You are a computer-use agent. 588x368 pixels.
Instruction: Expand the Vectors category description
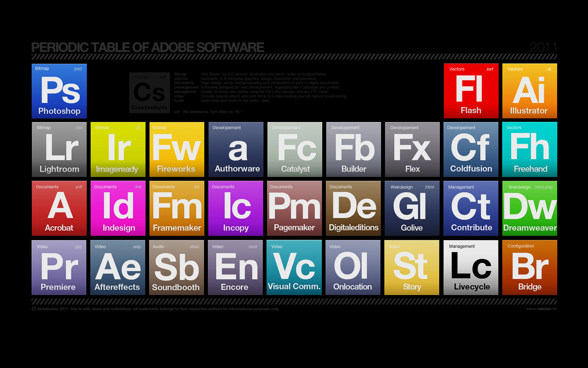tap(182, 79)
